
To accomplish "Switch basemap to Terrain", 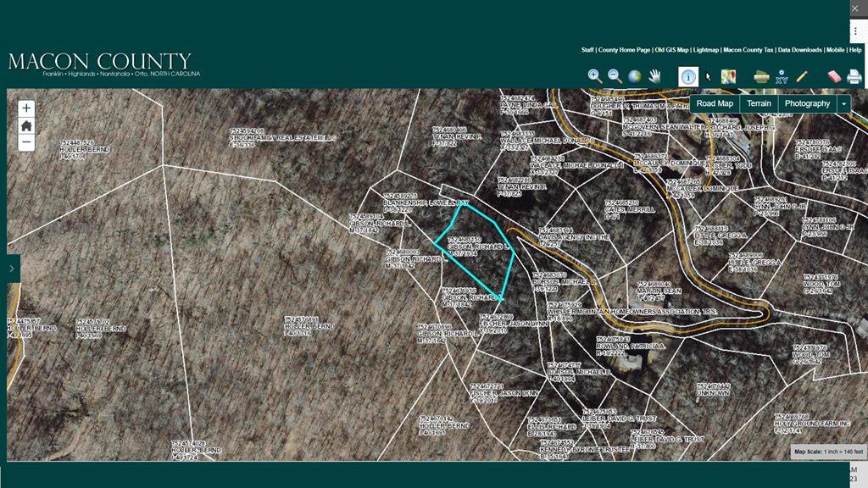I will coord(759,103).
